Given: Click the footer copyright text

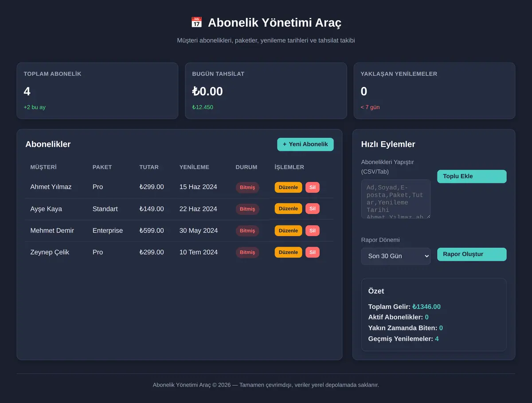Looking at the screenshot, I should (266, 385).
